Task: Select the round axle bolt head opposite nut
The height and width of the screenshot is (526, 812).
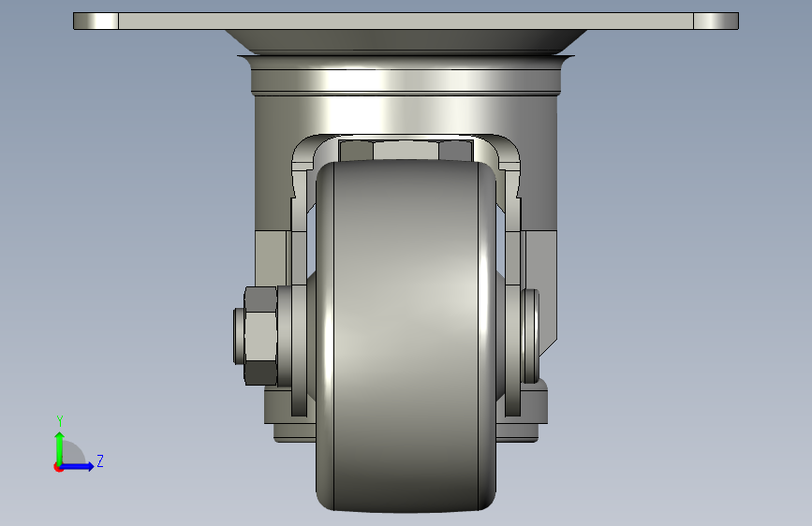Action: [530, 336]
